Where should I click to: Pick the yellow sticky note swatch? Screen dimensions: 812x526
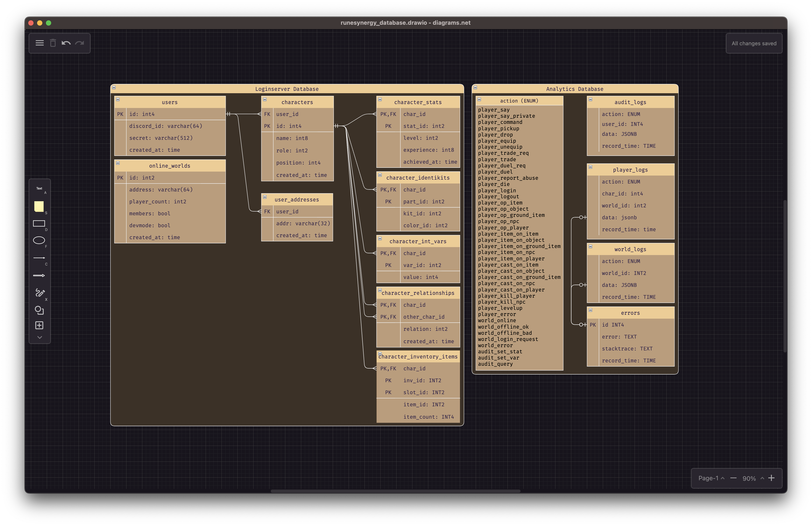tap(39, 206)
